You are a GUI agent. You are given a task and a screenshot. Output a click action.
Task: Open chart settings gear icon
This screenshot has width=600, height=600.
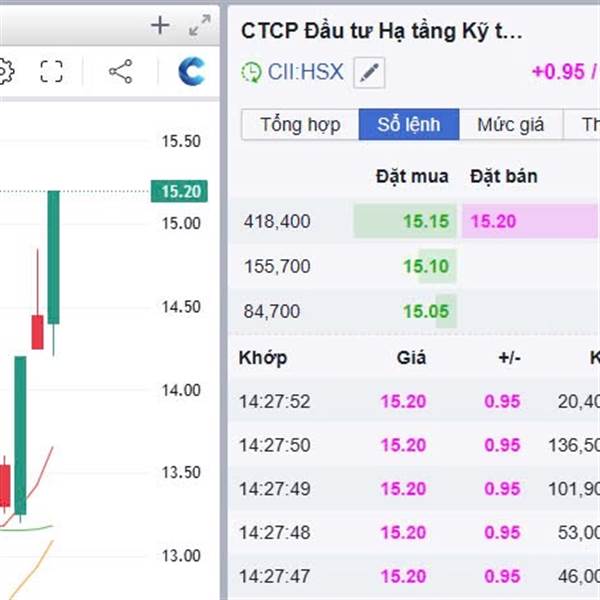(x=6, y=72)
